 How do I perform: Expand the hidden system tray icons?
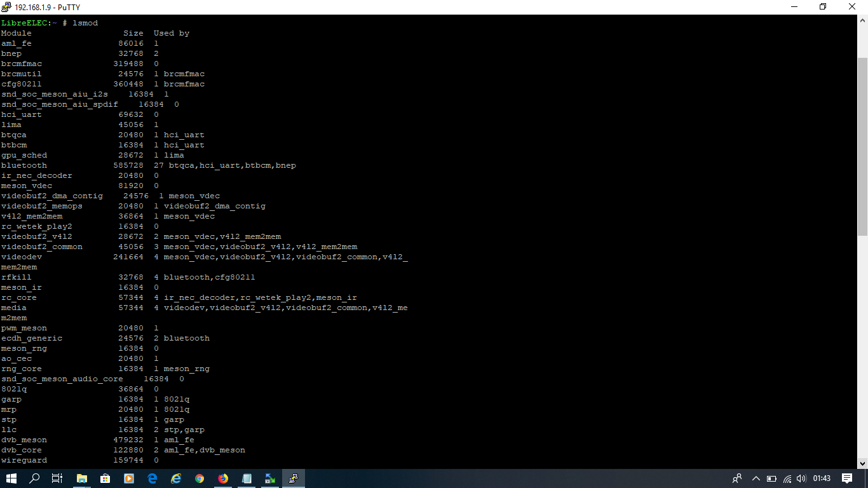pos(756,478)
